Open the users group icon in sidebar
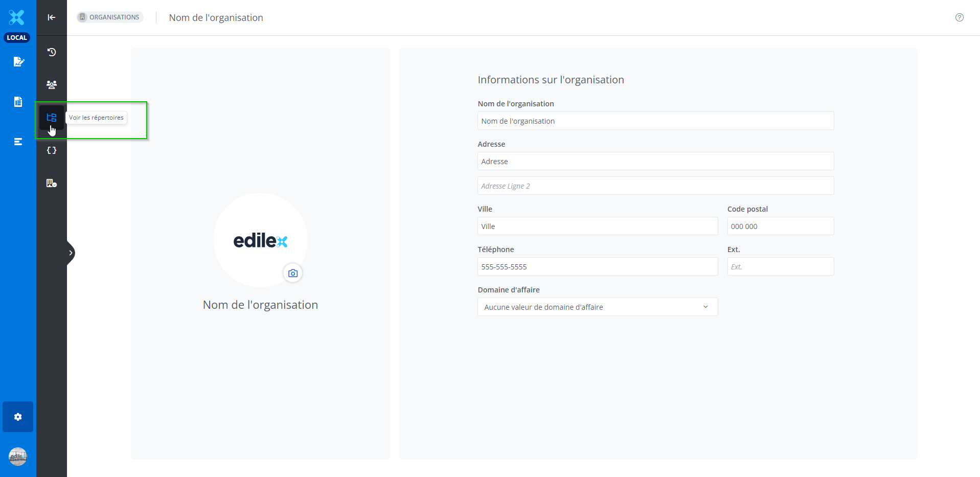 (x=52, y=85)
